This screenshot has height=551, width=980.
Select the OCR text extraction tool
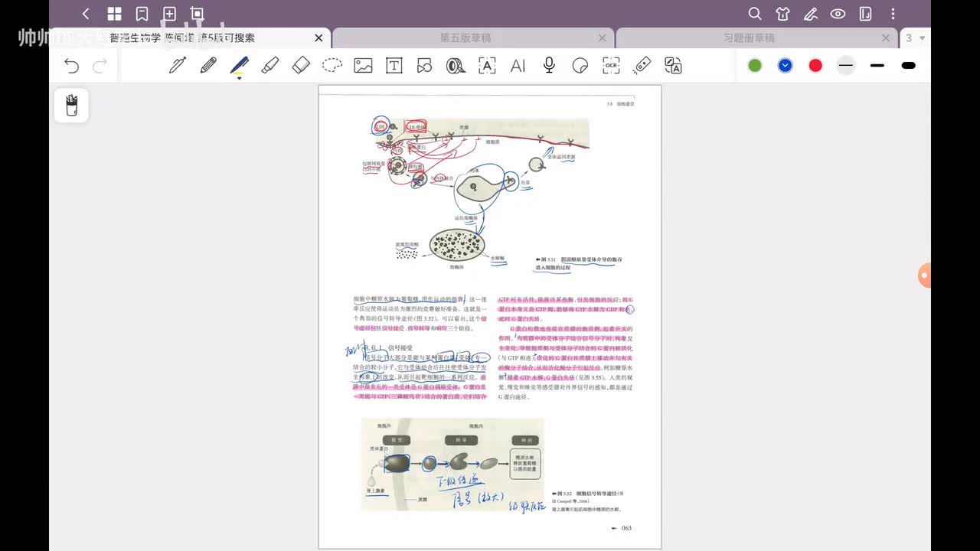(x=611, y=66)
